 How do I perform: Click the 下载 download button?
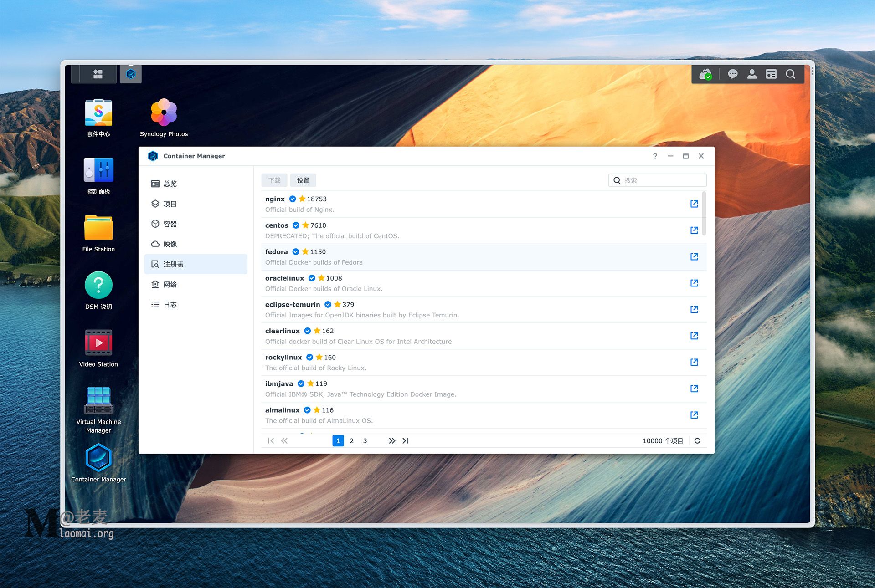(274, 180)
